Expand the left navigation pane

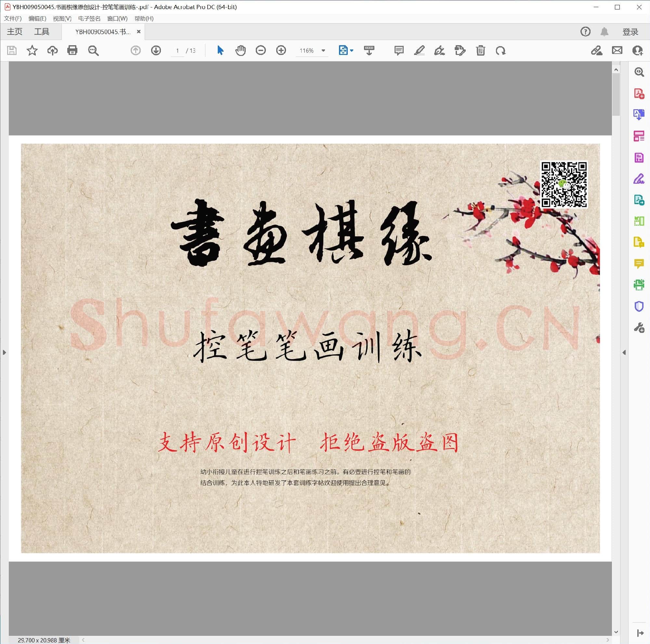[x=4, y=352]
